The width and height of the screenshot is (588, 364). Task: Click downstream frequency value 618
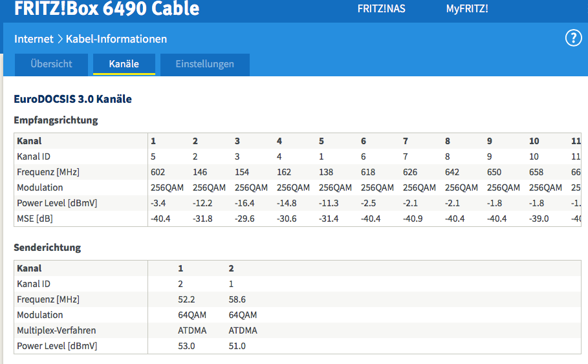pos(368,172)
